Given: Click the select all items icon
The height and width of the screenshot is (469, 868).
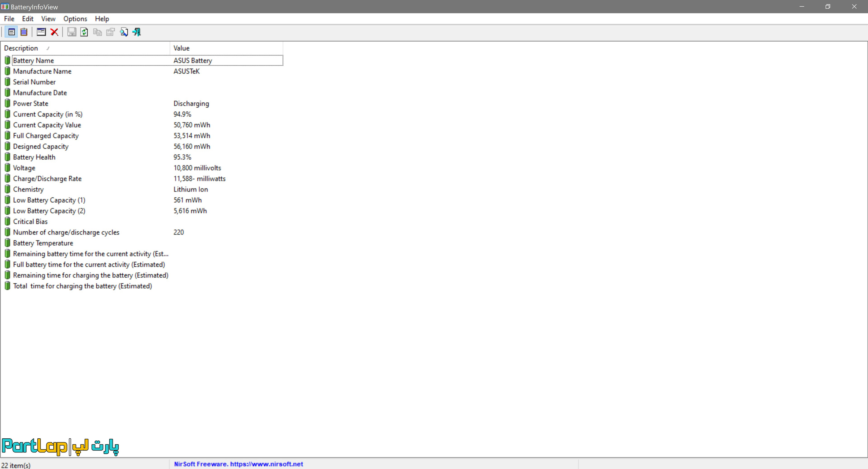Looking at the screenshot, I should click(24, 32).
